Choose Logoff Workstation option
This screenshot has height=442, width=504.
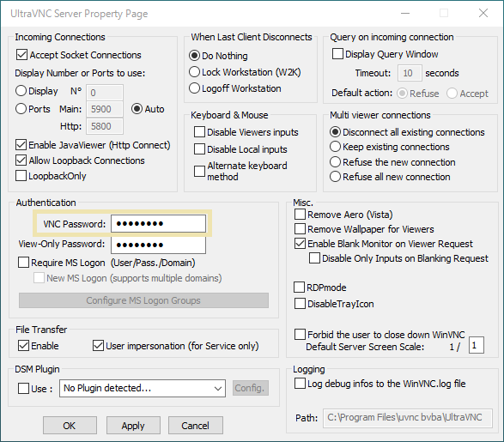click(194, 88)
